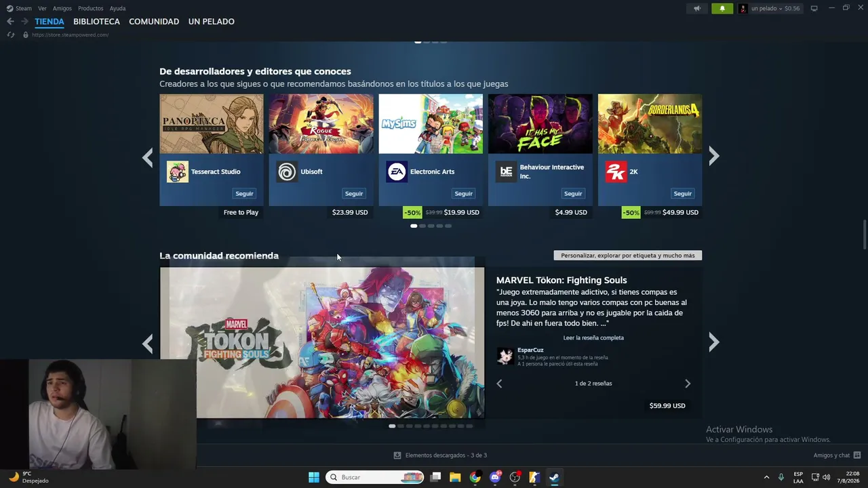Follow Electronic Arts with Seguir button

[464, 194]
